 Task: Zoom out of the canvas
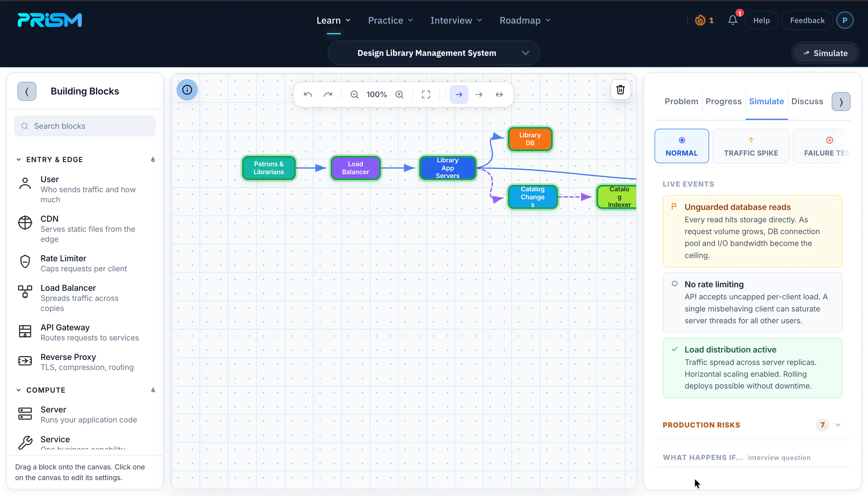[x=354, y=94]
